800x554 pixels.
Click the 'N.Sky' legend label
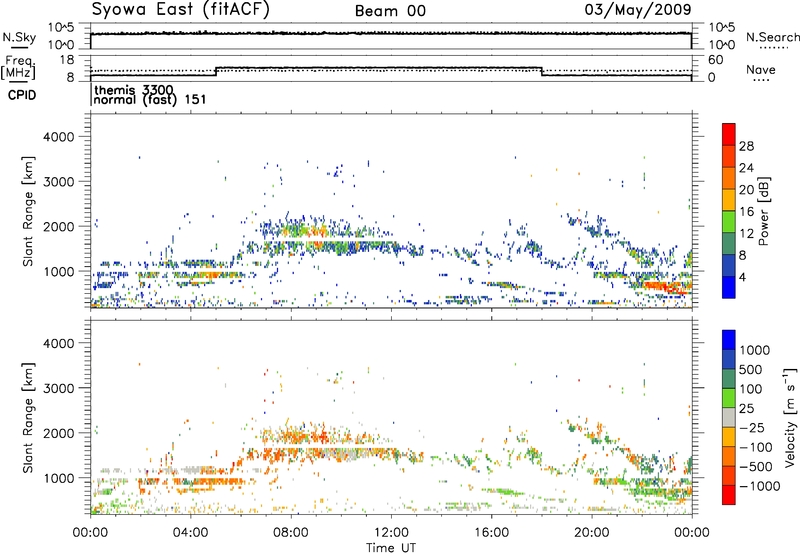click(x=19, y=37)
